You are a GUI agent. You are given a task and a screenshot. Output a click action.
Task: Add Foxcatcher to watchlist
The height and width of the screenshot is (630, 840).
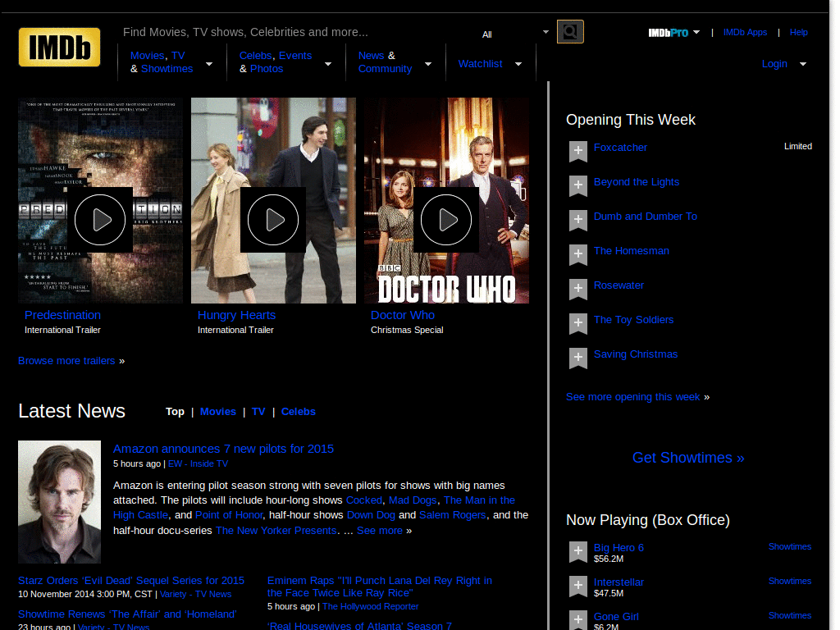[578, 152]
